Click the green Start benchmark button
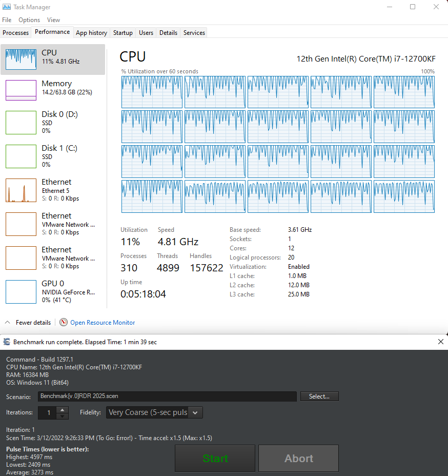The width and height of the screenshot is (448, 476). 215,458
